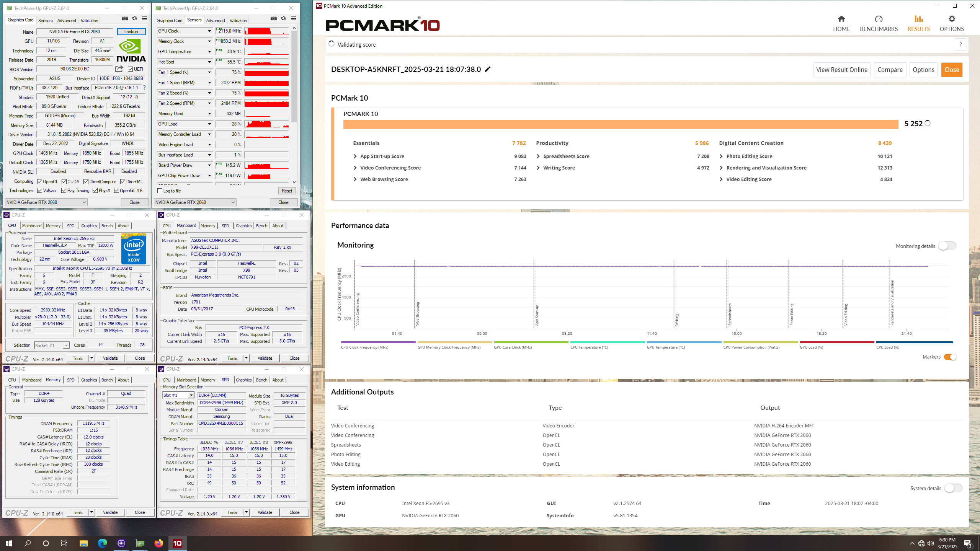
Task: Open PCMark 10 taskbar icon
Action: coord(178,543)
